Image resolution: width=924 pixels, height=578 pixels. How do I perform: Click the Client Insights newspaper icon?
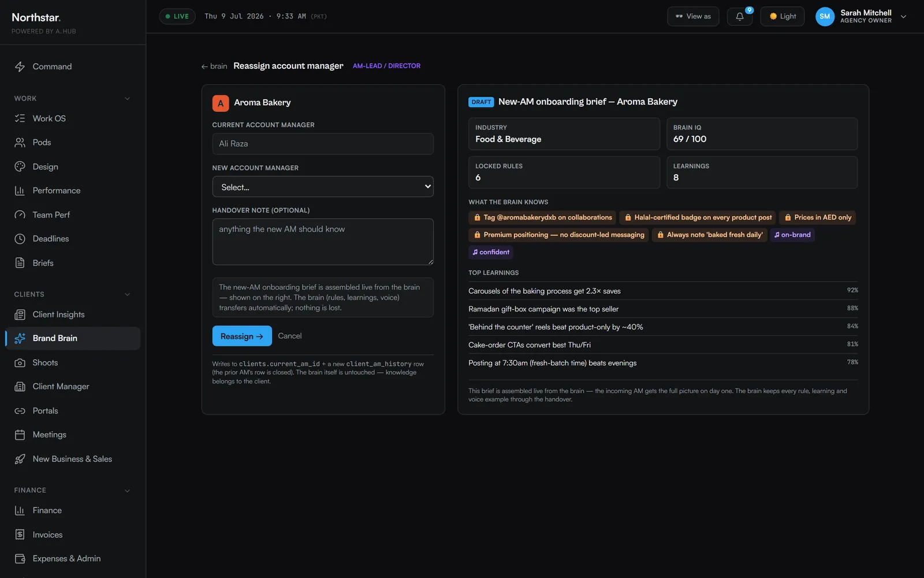[20, 314]
